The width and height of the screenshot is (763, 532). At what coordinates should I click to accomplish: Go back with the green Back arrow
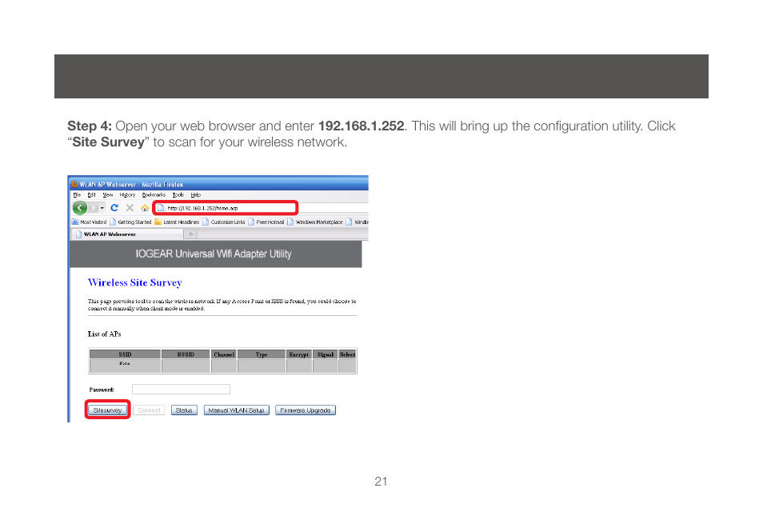pos(80,208)
